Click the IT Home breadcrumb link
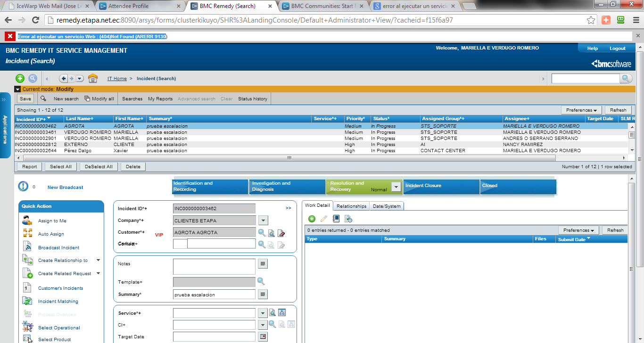 (117, 79)
